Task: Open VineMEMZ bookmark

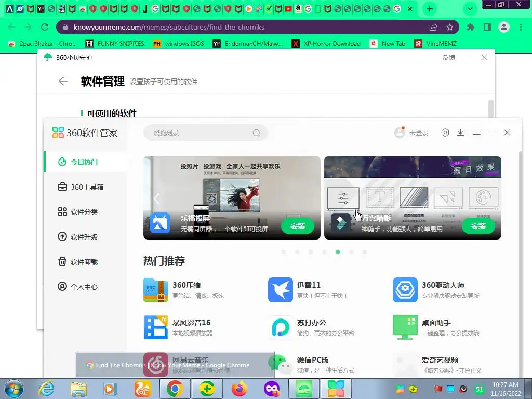Action: tap(435, 44)
